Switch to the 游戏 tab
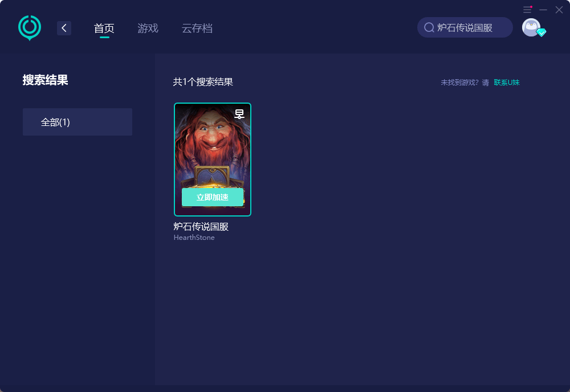This screenshot has height=392, width=570. click(148, 28)
